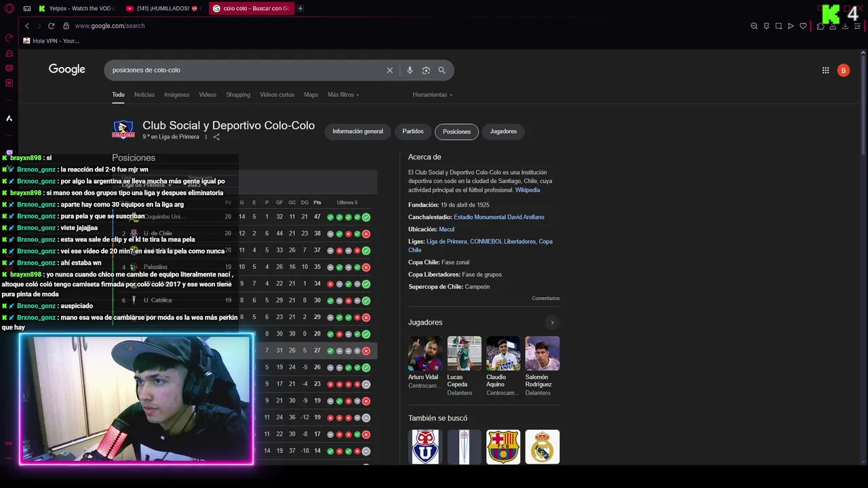Click the Jugadores chip
The width and height of the screenshot is (868, 488).
pos(503,131)
